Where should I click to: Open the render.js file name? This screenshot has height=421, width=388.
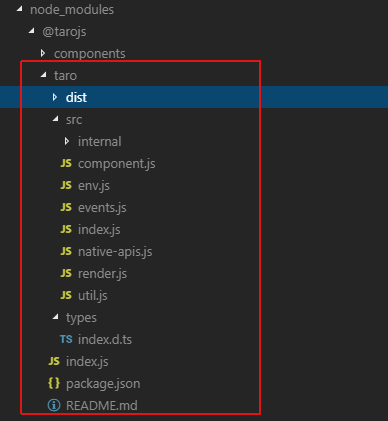102,274
